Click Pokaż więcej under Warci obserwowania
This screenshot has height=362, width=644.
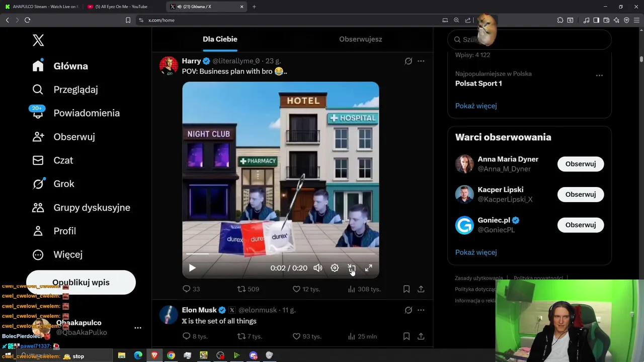click(x=476, y=252)
